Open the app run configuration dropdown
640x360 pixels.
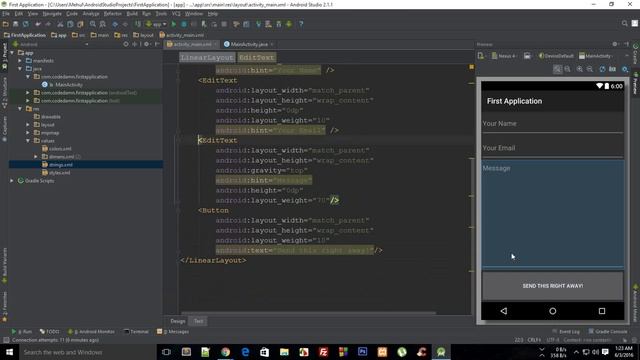[x=156, y=24]
